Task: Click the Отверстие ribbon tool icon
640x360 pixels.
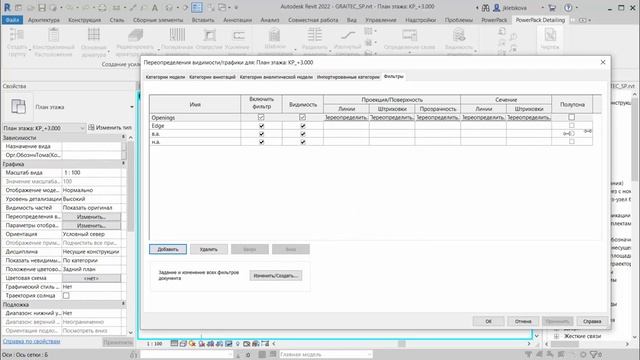Action: click(x=209, y=35)
